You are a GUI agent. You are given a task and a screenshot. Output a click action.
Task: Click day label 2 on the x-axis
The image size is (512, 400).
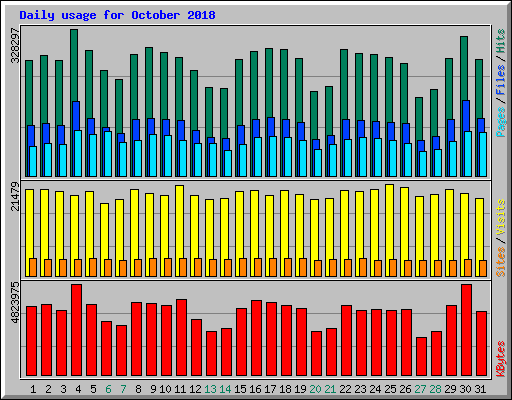pyautogui.click(x=48, y=389)
